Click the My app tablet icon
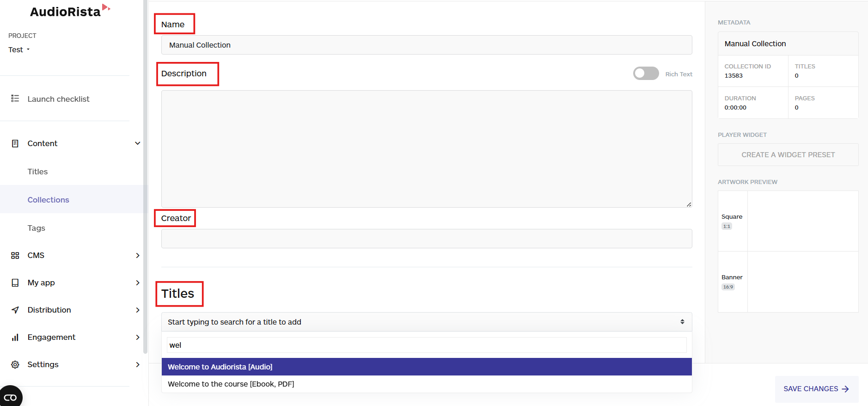868x406 pixels. point(15,283)
